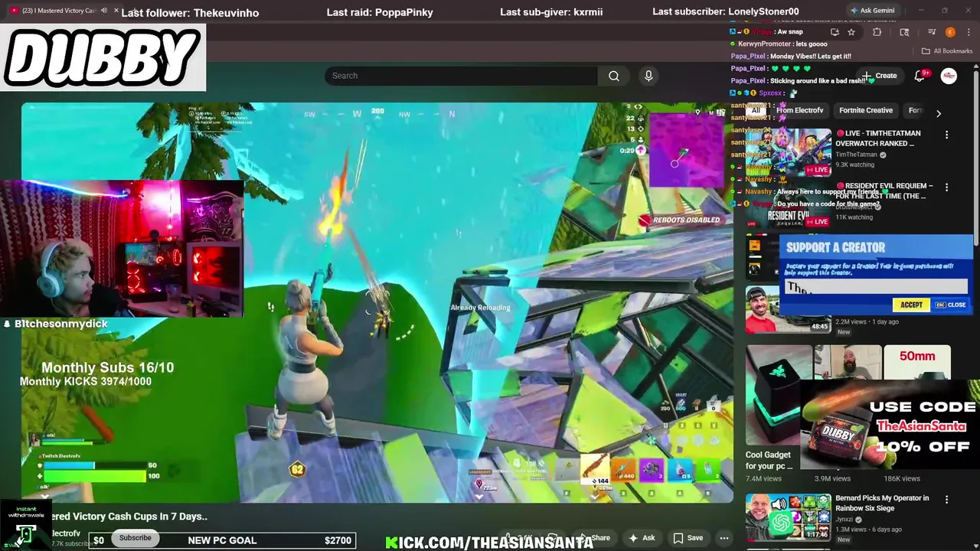
Task: Open the Resident Evil Requiem live thumbnail
Action: tap(789, 205)
